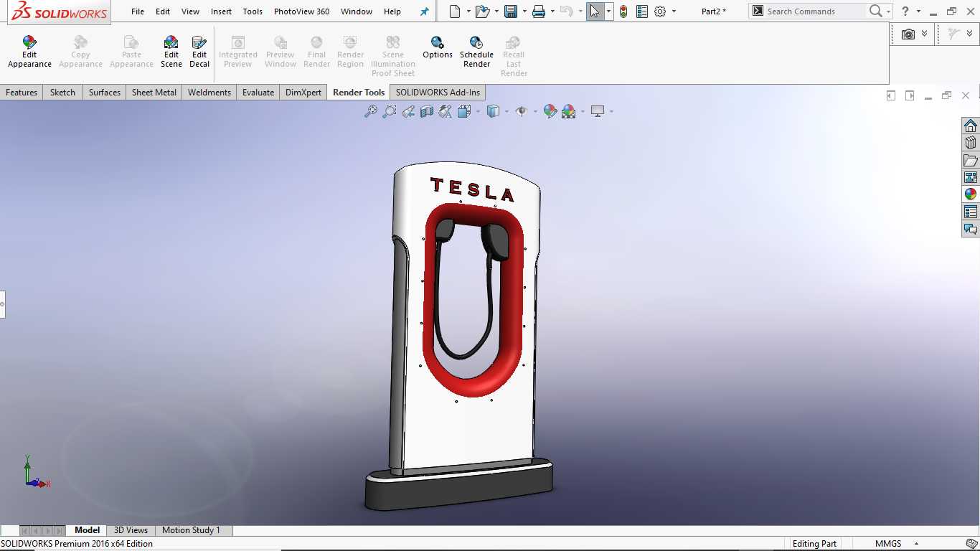Expand the gear Options dropdown arrow
The width and height of the screenshot is (980, 551).
[x=674, y=11]
